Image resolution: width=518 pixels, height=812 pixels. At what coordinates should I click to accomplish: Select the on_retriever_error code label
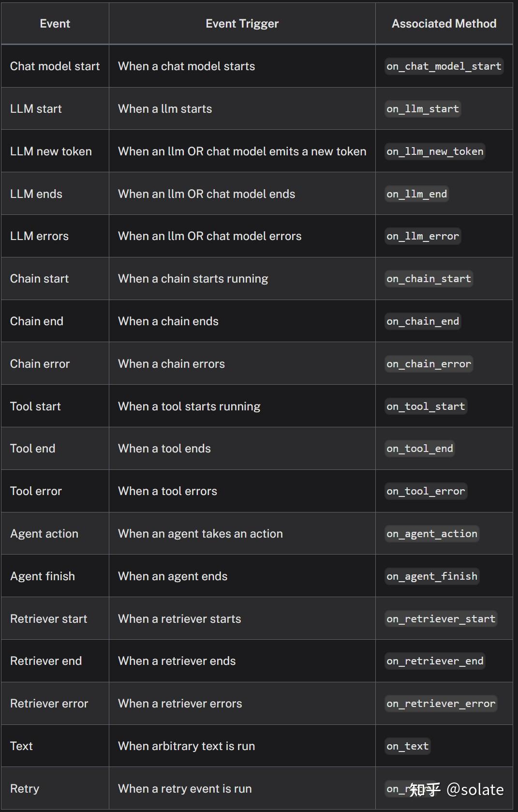tap(441, 704)
